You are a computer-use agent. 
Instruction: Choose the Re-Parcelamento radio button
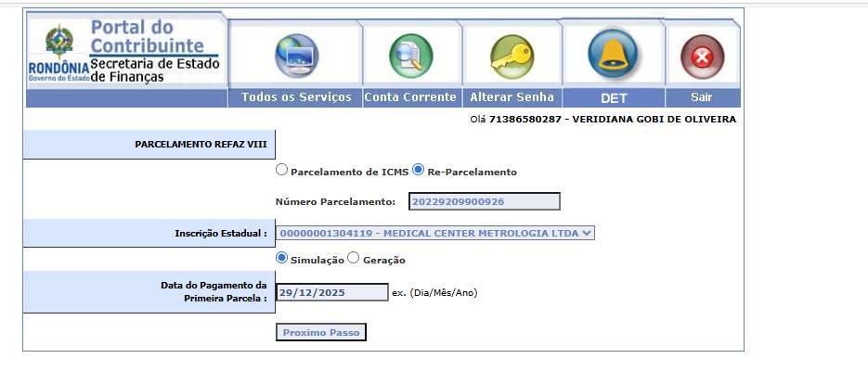point(419,171)
